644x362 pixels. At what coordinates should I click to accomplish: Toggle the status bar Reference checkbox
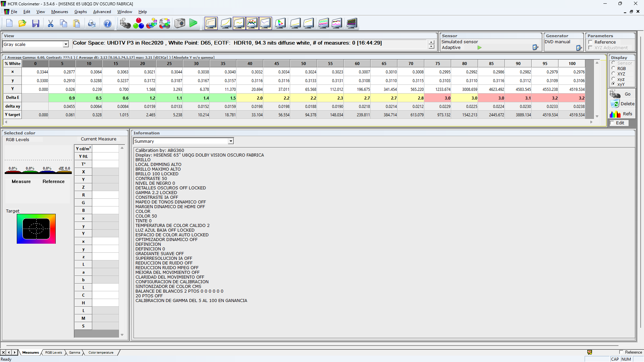click(621, 352)
